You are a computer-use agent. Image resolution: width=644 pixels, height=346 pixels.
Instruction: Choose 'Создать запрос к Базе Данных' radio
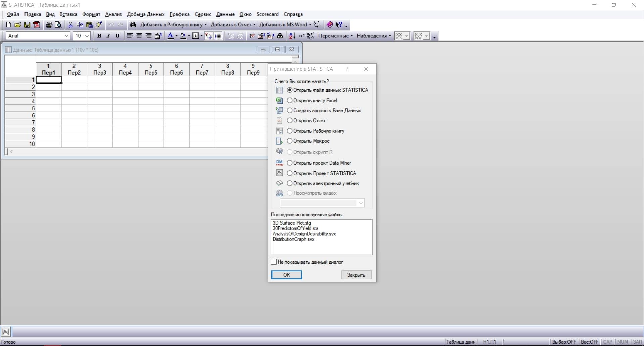coord(290,110)
